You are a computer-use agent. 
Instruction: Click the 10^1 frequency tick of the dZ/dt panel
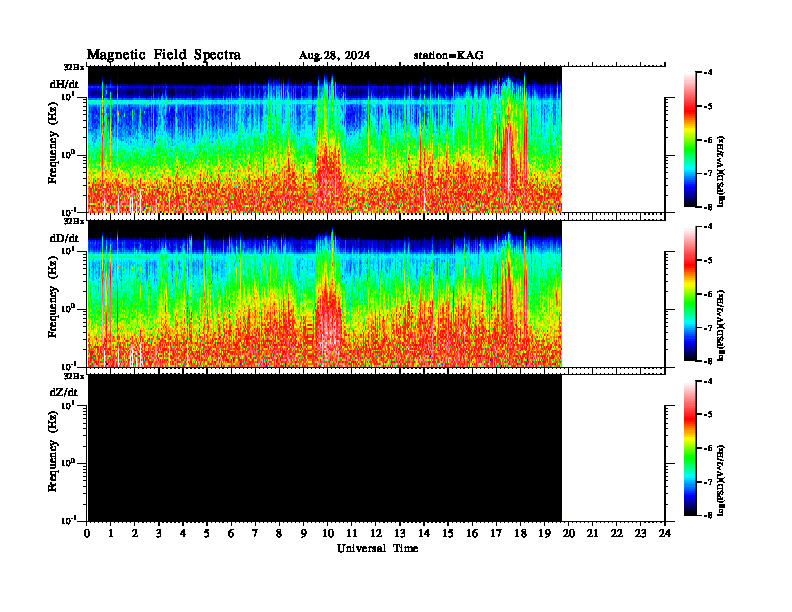click(x=68, y=405)
